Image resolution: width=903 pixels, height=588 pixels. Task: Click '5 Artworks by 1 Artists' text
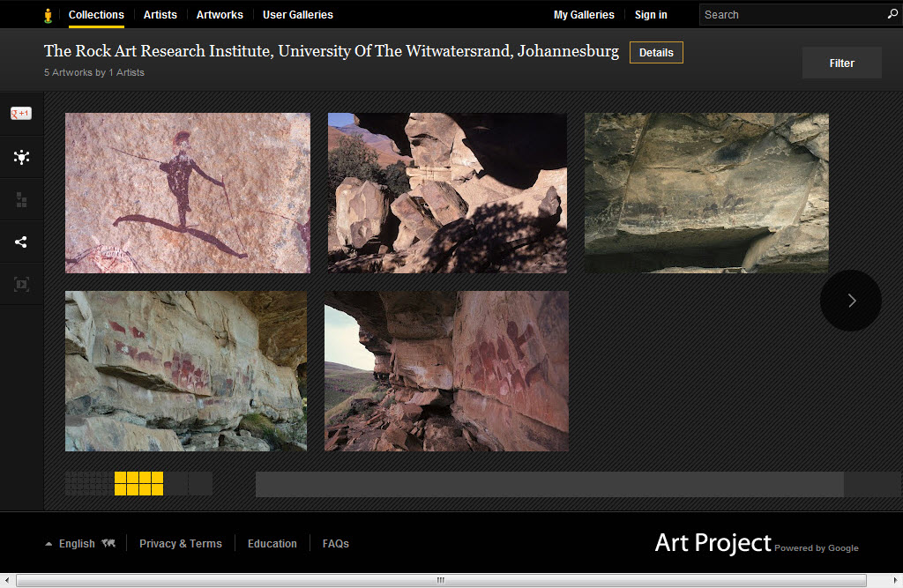click(94, 72)
